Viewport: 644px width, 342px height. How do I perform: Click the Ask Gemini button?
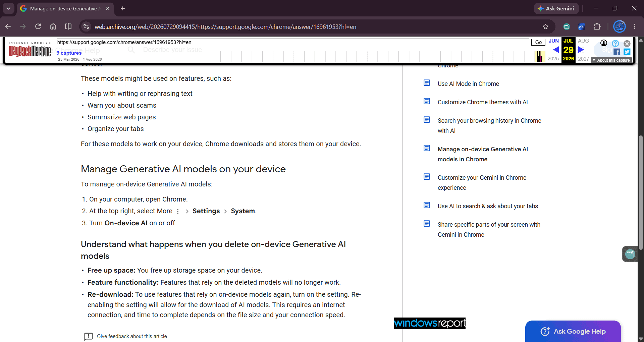tap(556, 8)
